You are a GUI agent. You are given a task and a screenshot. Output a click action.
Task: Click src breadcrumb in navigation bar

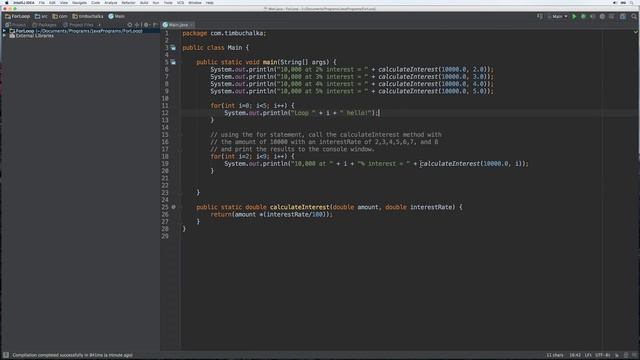pos(41,16)
